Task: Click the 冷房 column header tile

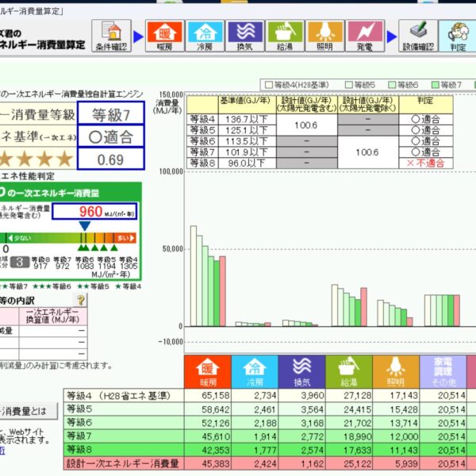Action: (x=255, y=371)
